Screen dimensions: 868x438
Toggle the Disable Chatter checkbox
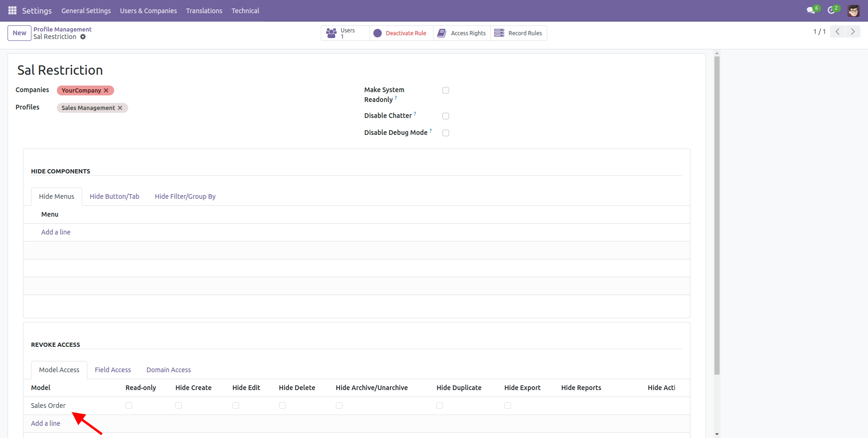tap(446, 116)
